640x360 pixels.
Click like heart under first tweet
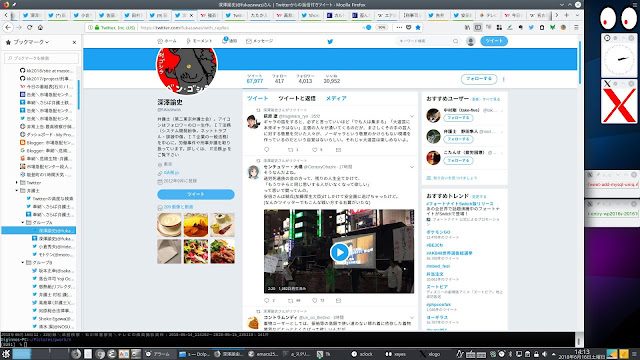coord(315,150)
